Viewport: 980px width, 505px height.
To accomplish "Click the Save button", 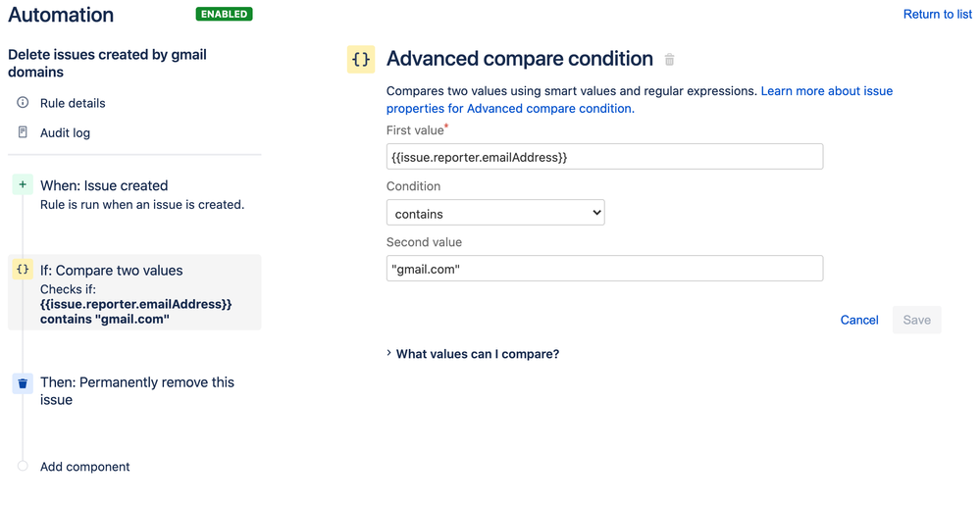I will point(916,320).
